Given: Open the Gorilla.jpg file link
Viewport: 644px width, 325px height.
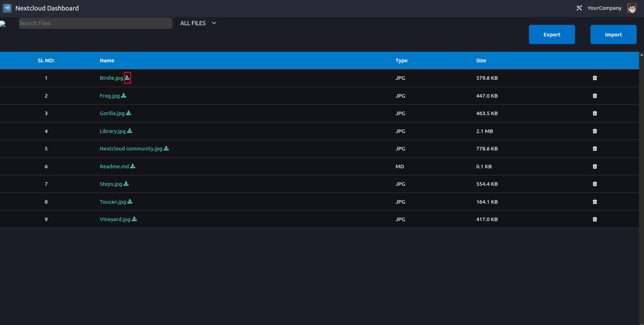Looking at the screenshot, I should click(112, 113).
